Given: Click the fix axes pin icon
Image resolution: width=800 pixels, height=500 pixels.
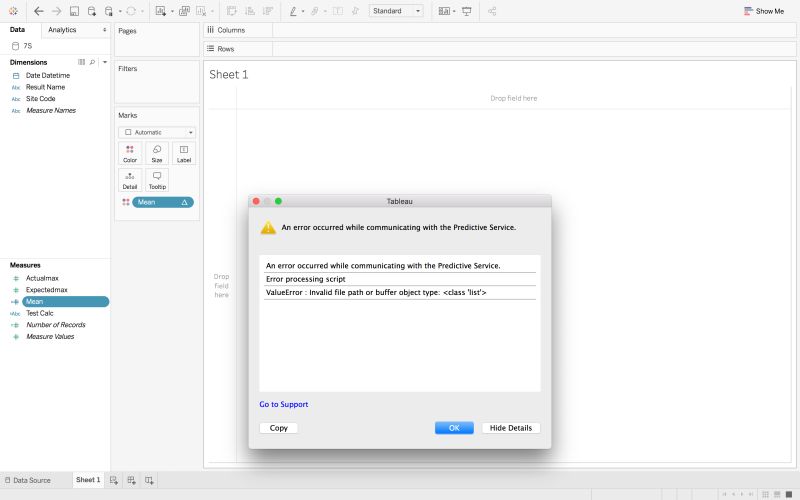Looking at the screenshot, I should pos(356,11).
